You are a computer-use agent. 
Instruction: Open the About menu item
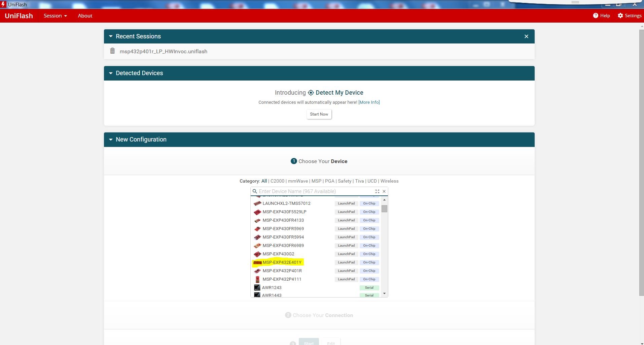pyautogui.click(x=85, y=16)
